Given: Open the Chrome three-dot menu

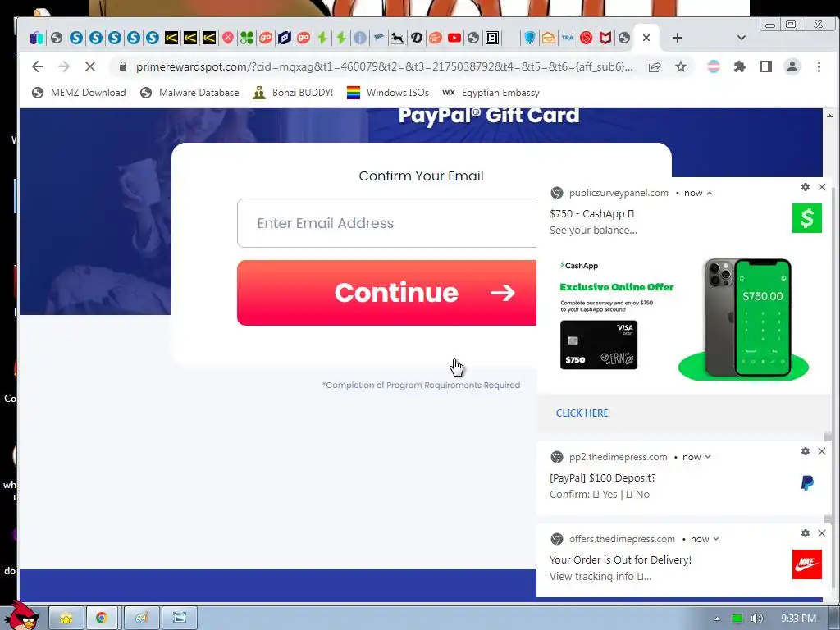Looking at the screenshot, I should pyautogui.click(x=819, y=66).
